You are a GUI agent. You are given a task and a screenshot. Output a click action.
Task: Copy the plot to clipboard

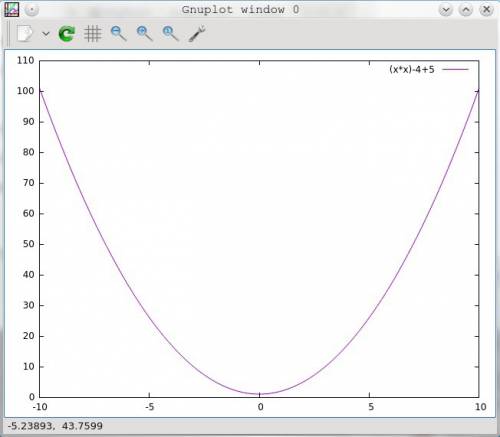25,34
